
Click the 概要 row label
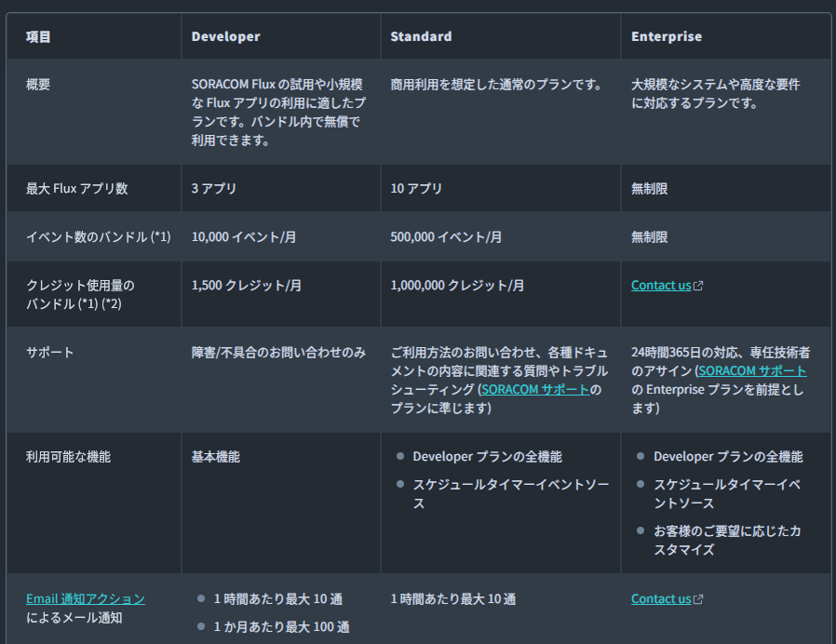pyautogui.click(x=38, y=85)
